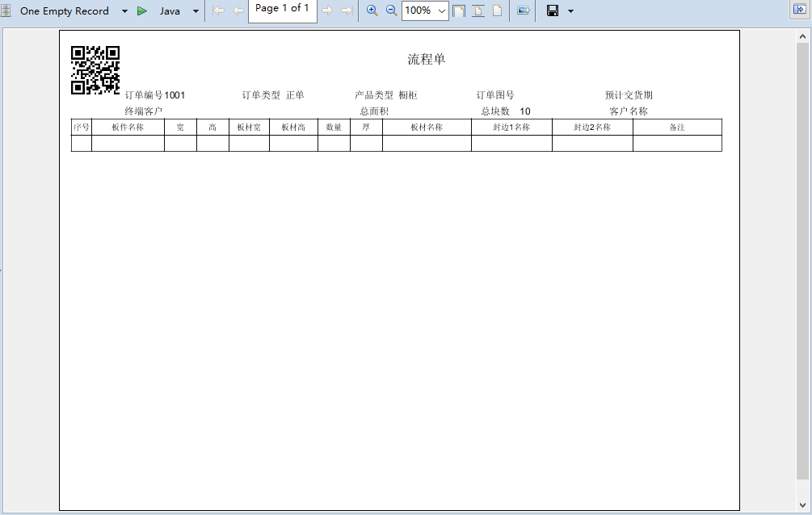Click the 预计交货期 label
This screenshot has height=515, width=812.
point(629,95)
